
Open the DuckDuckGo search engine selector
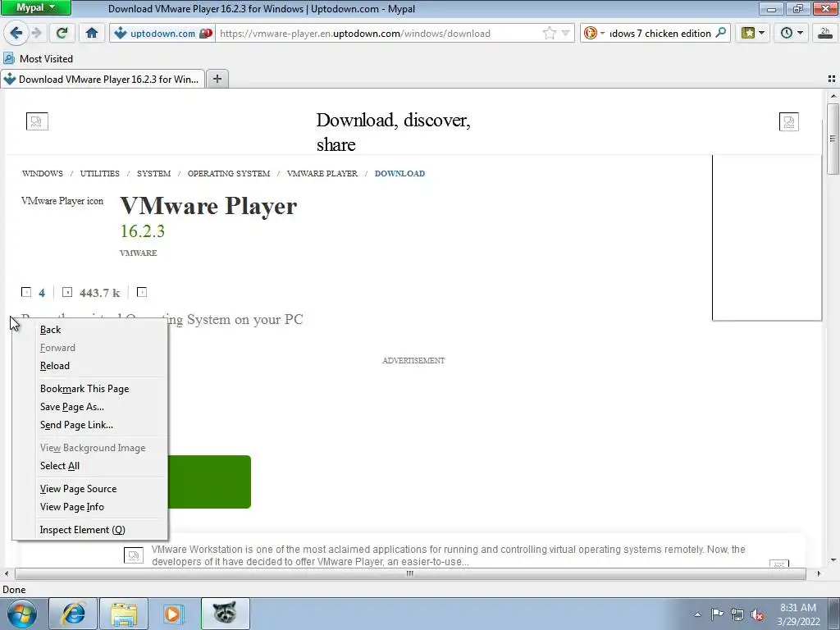(x=594, y=33)
